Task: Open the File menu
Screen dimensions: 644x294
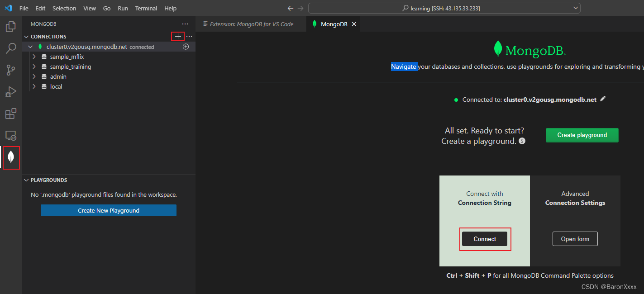Action: click(x=24, y=8)
